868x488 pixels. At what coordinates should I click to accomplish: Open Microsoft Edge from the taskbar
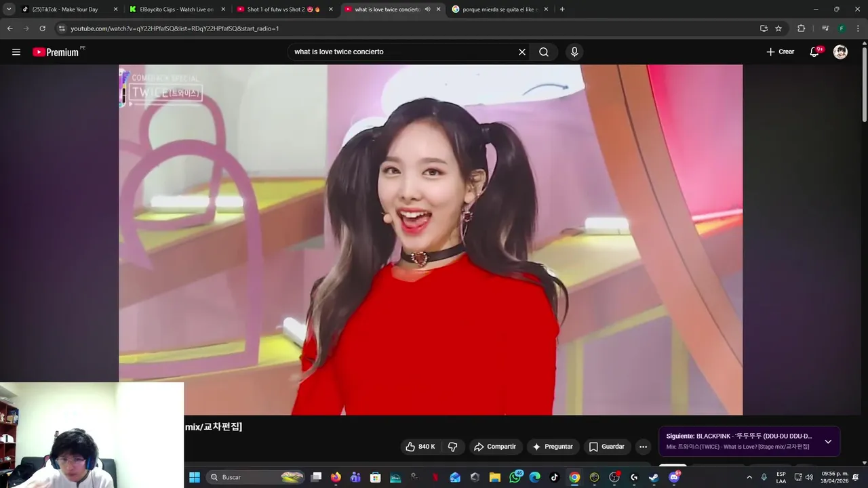point(534,477)
